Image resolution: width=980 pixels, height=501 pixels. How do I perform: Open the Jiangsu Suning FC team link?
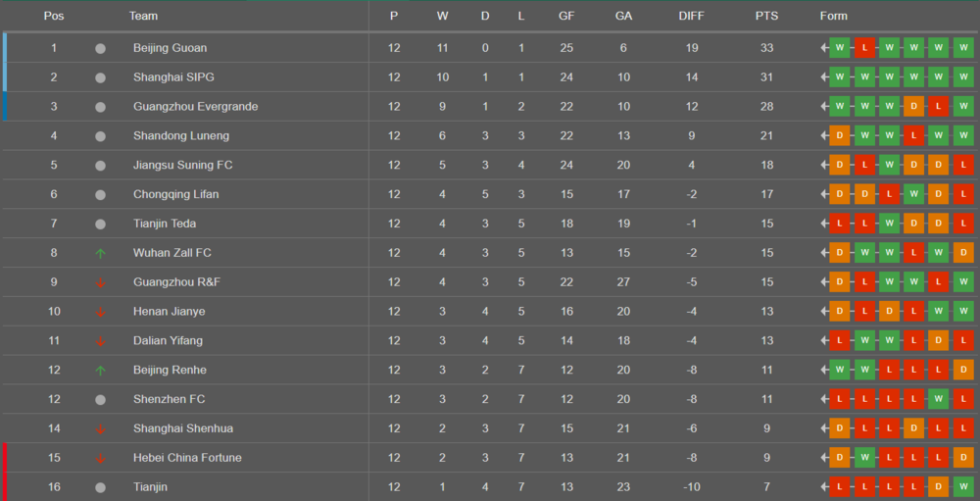[183, 165]
